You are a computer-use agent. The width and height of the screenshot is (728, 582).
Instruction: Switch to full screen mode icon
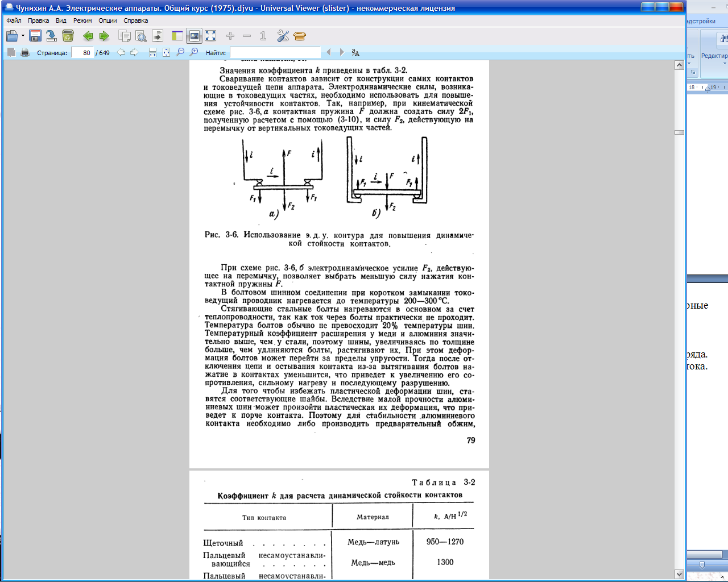[210, 36]
